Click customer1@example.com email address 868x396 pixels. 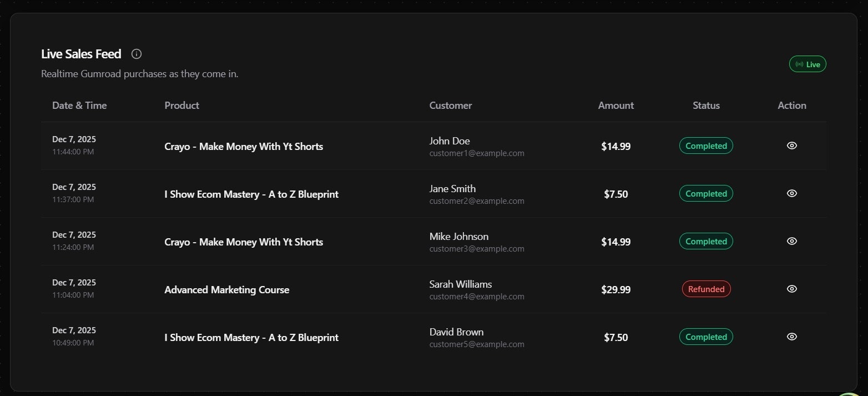pyautogui.click(x=477, y=153)
